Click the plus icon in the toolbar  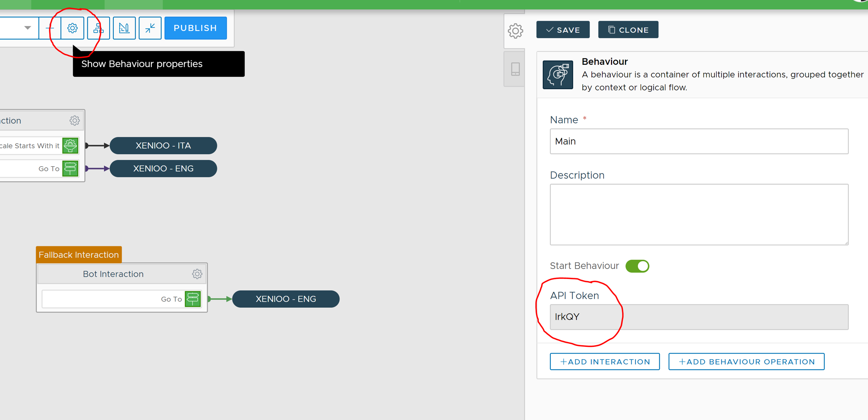point(50,28)
